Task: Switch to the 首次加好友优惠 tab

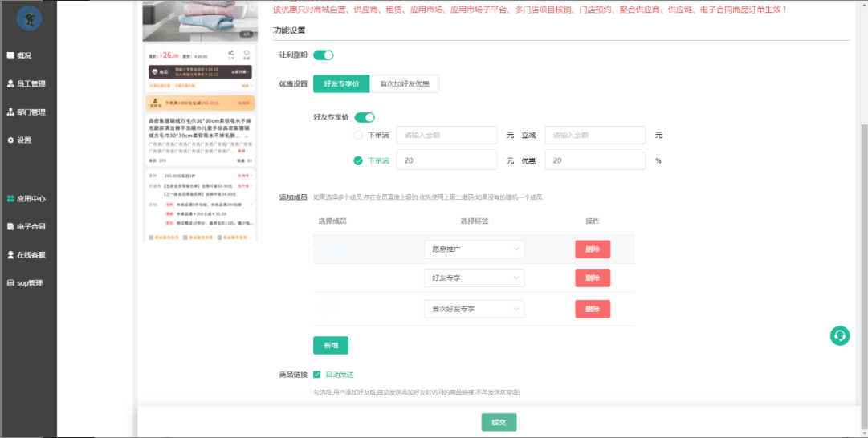Action: (x=404, y=83)
